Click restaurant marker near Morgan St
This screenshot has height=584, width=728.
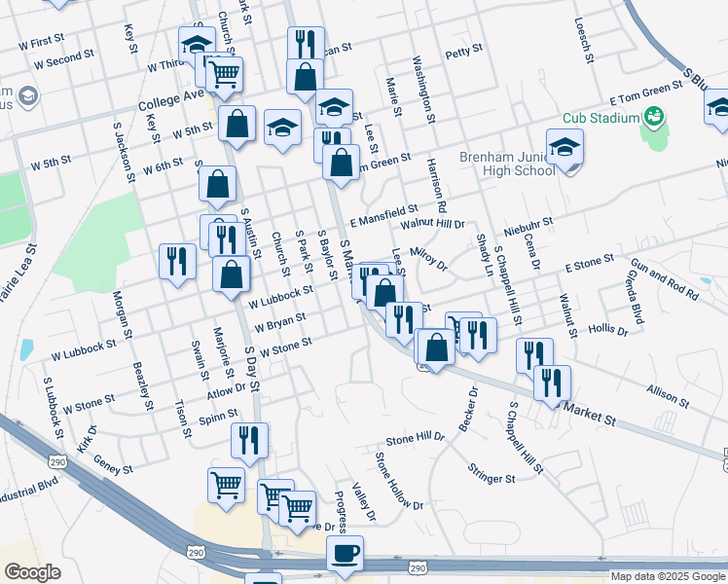pyautogui.click(x=176, y=261)
